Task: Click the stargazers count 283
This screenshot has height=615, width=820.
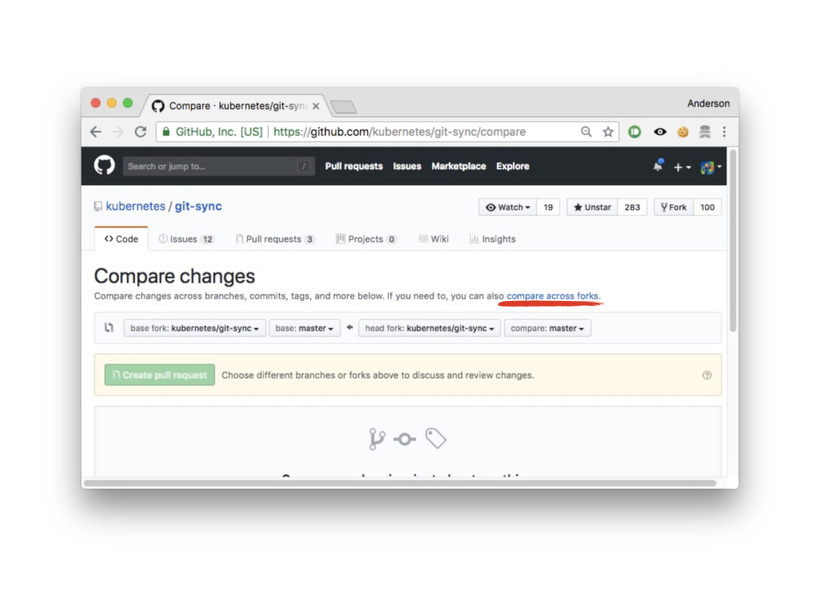Action: [632, 207]
